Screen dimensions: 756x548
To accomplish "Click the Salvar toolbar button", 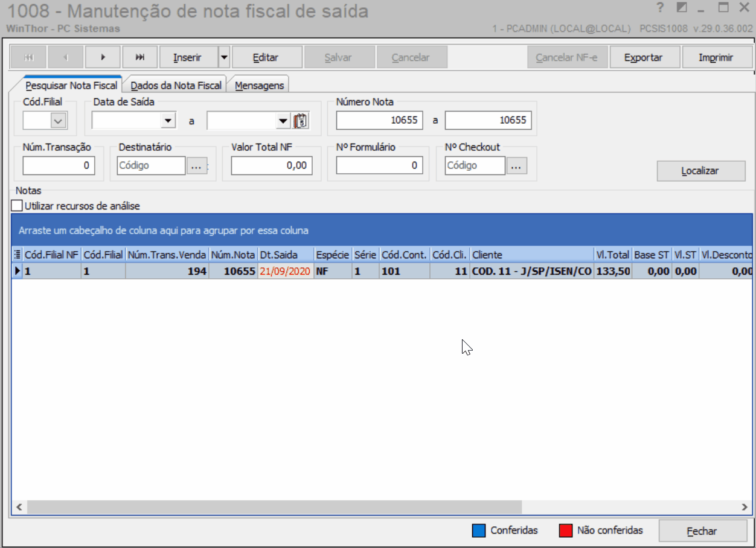I will coord(338,57).
